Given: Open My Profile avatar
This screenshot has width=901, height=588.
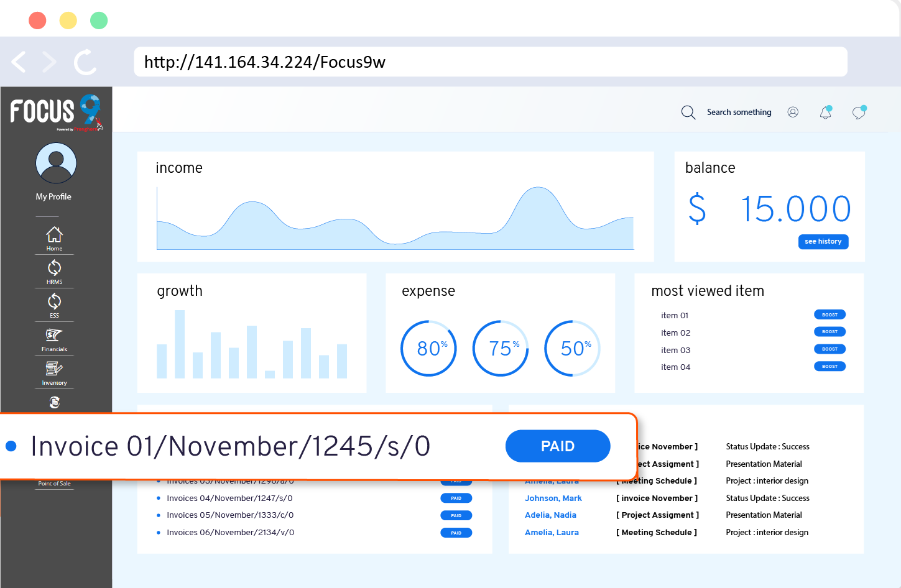Looking at the screenshot, I should [x=56, y=163].
